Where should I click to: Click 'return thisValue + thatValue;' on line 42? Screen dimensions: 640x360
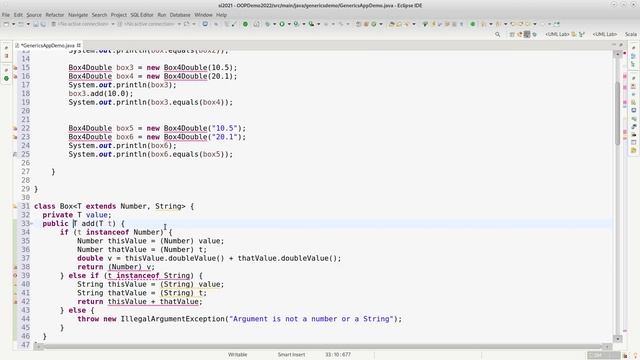click(x=140, y=302)
